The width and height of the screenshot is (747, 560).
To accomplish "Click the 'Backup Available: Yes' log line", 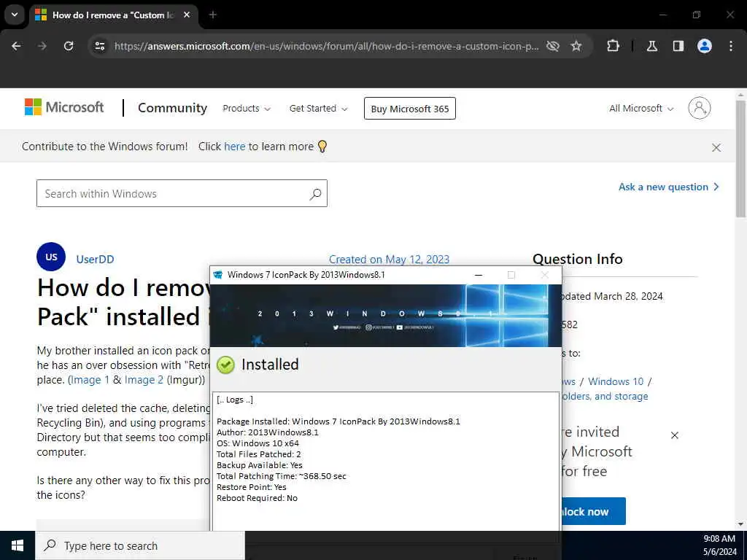I will pos(260,465).
